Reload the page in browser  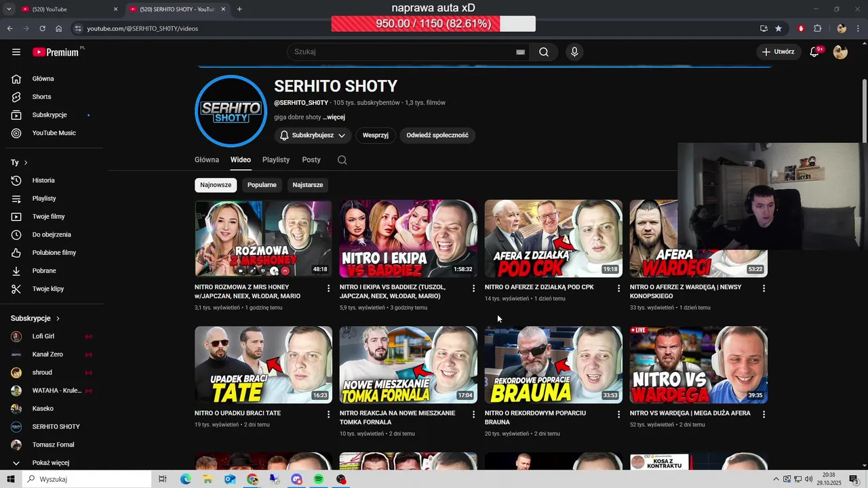click(42, 28)
